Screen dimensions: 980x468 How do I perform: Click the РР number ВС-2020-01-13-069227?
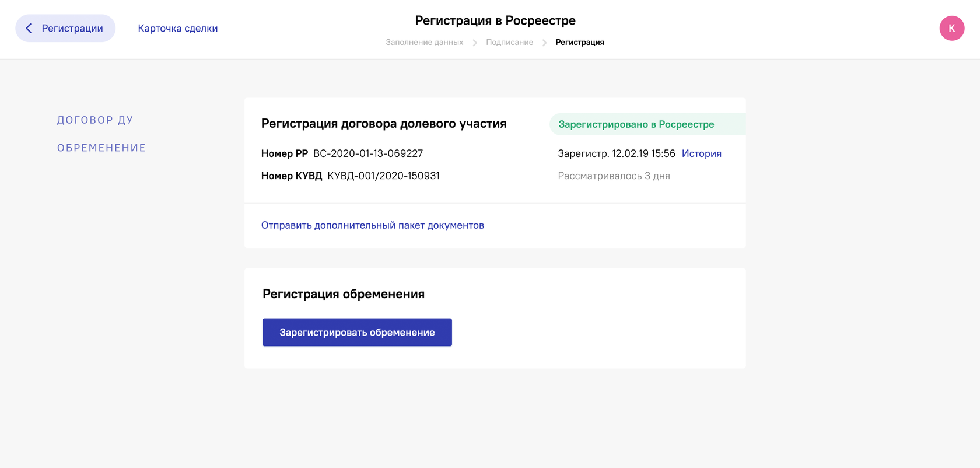coord(368,153)
